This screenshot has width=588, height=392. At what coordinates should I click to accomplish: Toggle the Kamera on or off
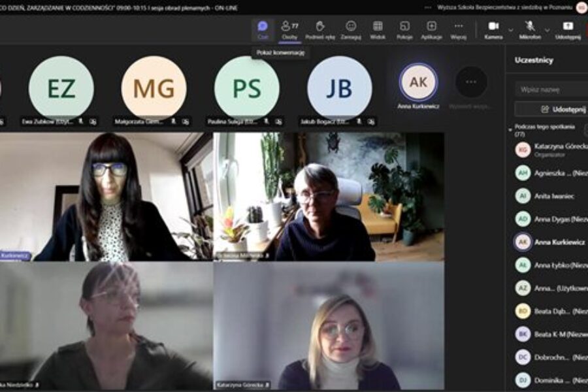click(x=493, y=30)
